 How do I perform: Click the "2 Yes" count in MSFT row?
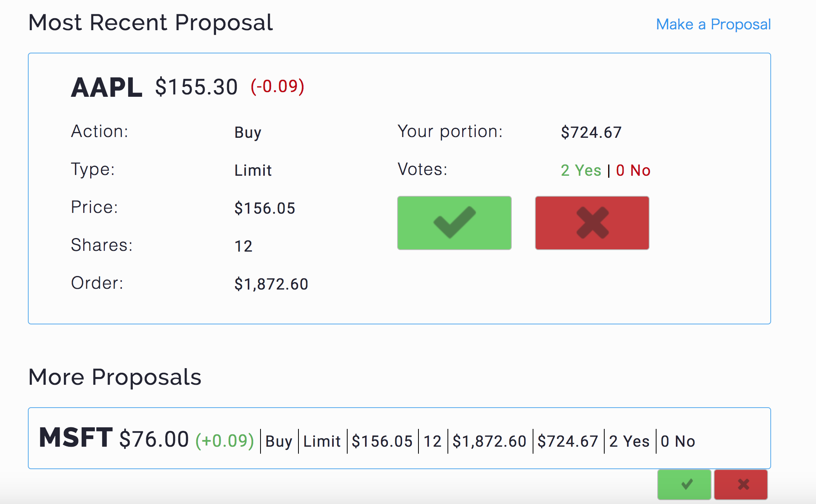[x=629, y=441]
